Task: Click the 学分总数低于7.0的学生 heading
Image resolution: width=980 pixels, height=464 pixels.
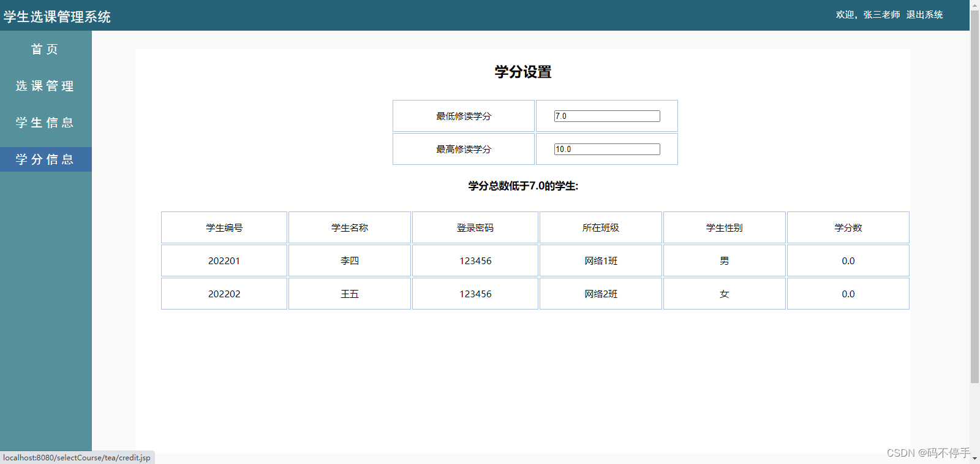Action: pyautogui.click(x=523, y=186)
